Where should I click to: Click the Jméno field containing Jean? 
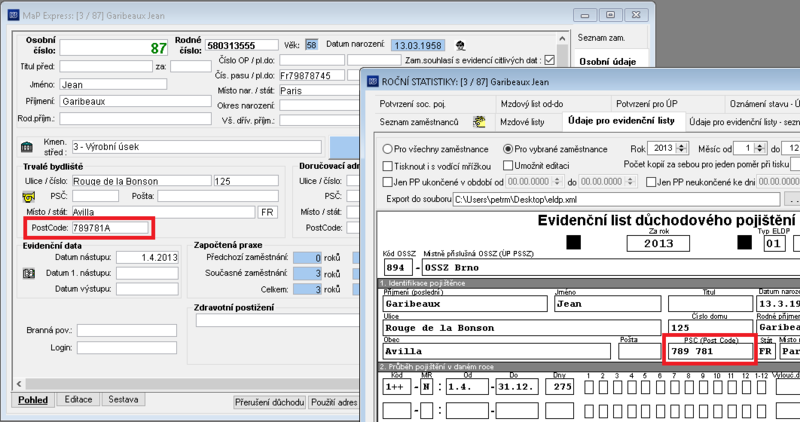click(x=113, y=85)
